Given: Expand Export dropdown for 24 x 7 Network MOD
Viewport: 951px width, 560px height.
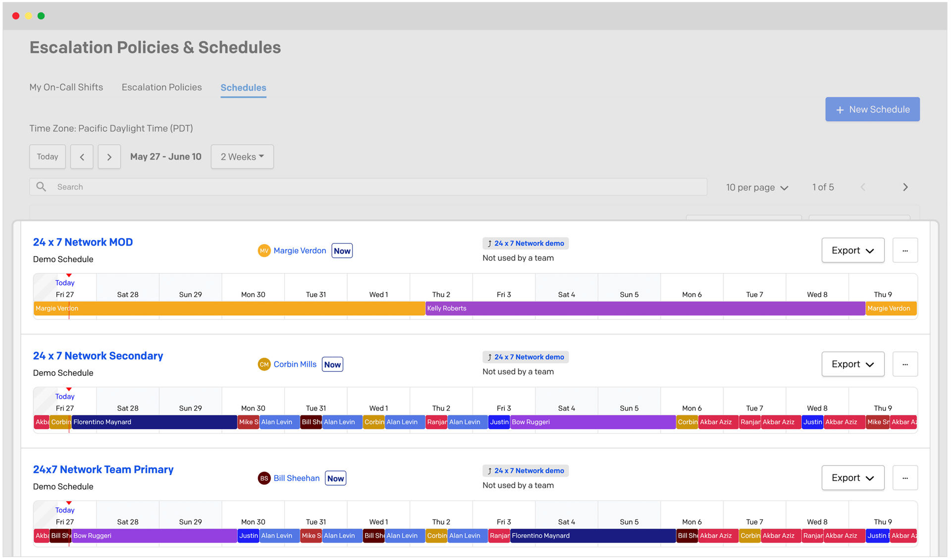Looking at the screenshot, I should 852,251.
